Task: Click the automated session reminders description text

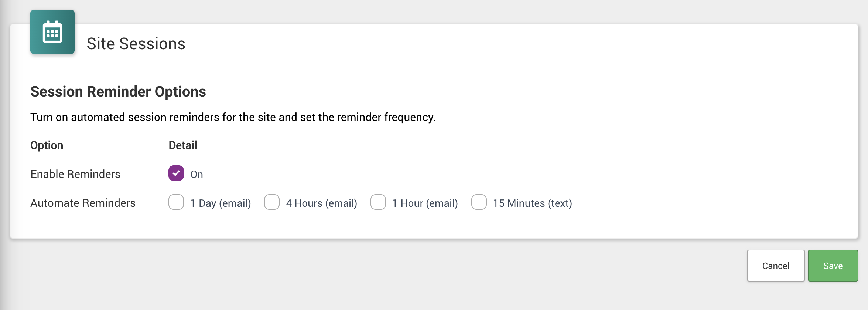Action: point(233,117)
